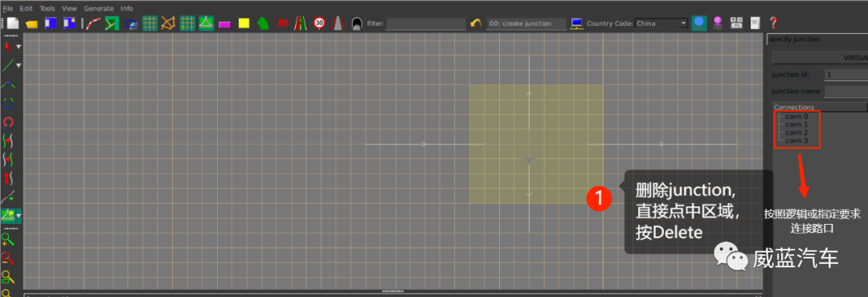
Task: Expand the red pointer tool dropdown arrow
Action: click(18, 47)
